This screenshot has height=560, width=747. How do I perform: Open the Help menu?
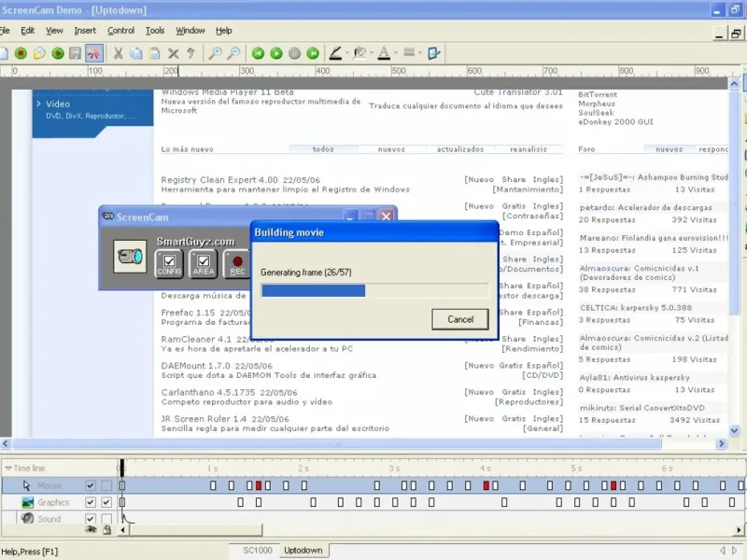pos(223,31)
